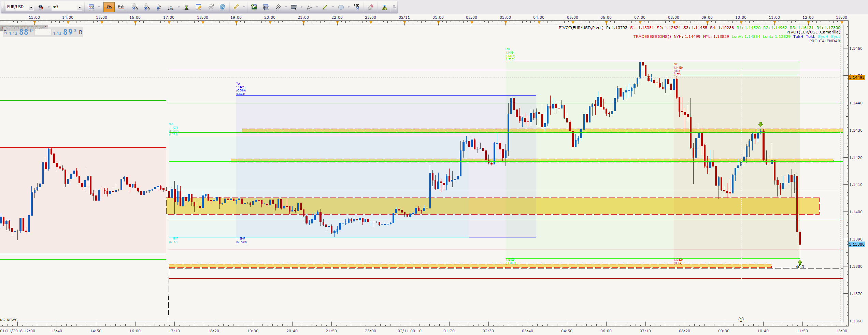Click the vertical autoscale green arrow icon
Viewport: 868px width, 335px height.
[x=186, y=7]
